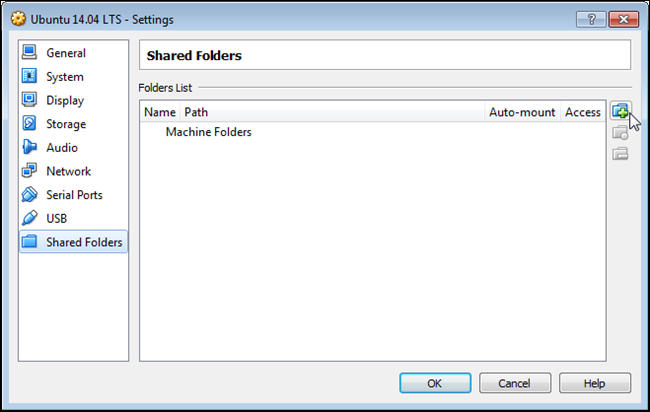Click the remove shared folder icon
The width and height of the screenshot is (650, 412).
point(620,154)
